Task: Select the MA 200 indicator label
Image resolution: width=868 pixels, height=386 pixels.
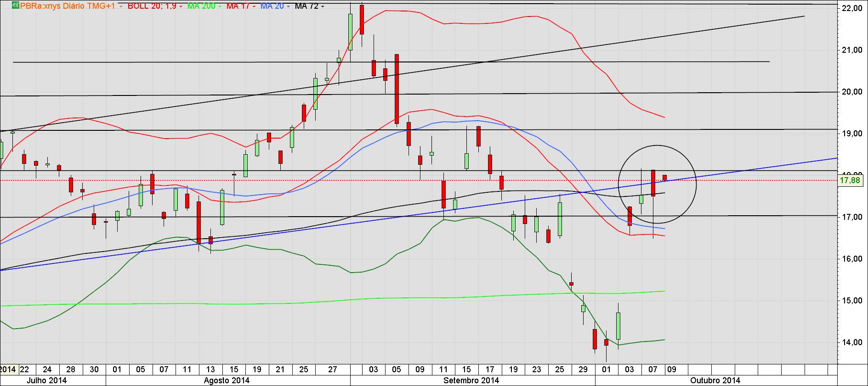Action: coord(201,6)
